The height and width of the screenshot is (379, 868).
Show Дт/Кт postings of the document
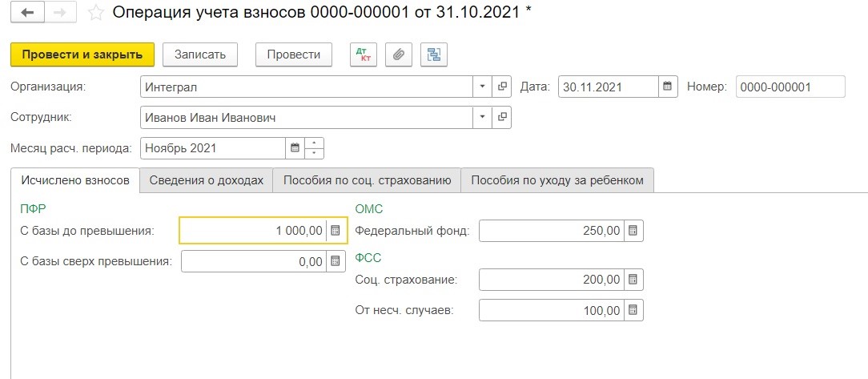364,54
